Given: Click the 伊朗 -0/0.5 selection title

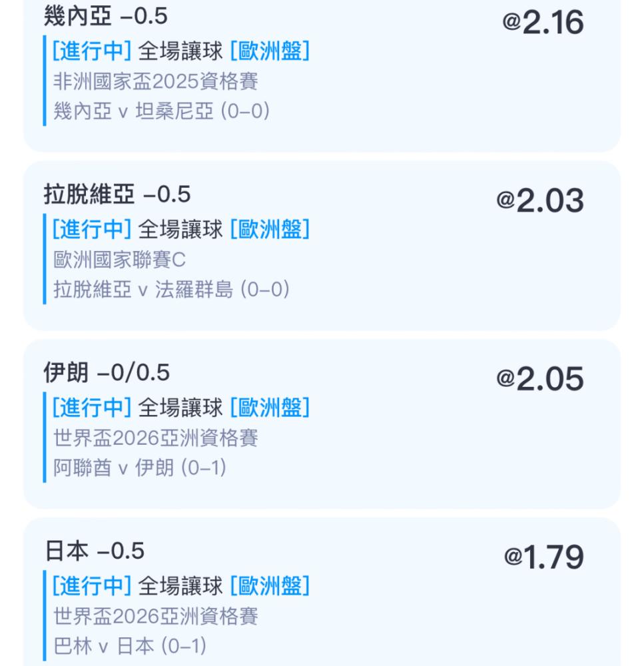Looking at the screenshot, I should pos(107,373).
